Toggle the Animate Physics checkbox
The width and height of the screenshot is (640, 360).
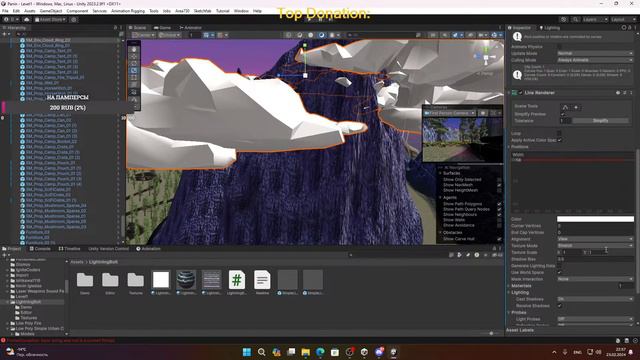pyautogui.click(x=559, y=47)
